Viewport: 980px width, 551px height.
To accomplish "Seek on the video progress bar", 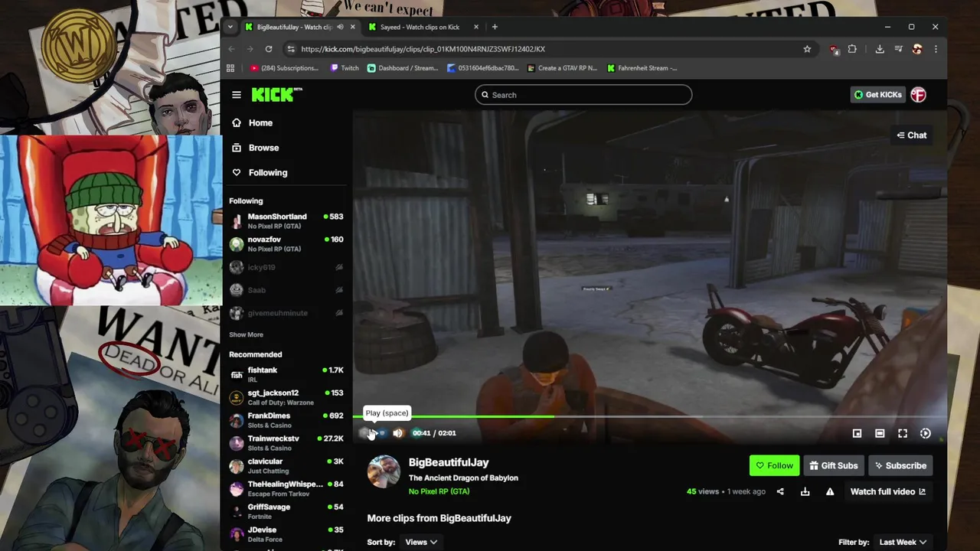I will coord(649,417).
